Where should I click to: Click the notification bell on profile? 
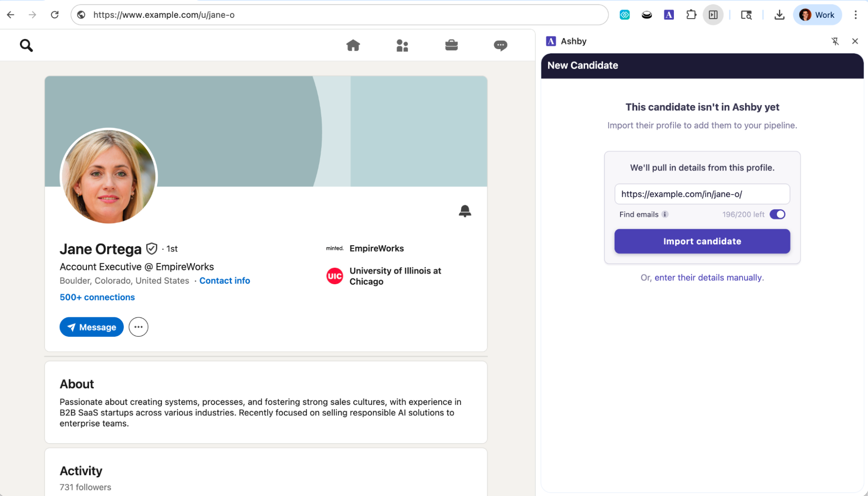[465, 211]
